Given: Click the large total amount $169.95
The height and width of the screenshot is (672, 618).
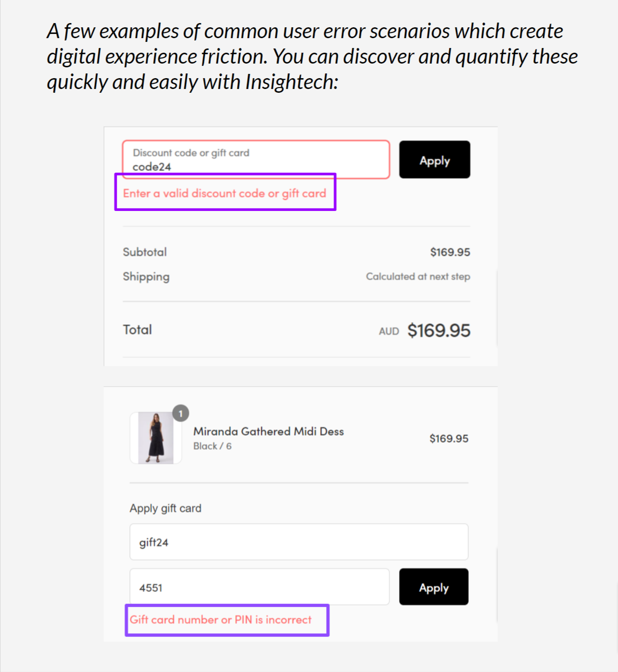Looking at the screenshot, I should click(439, 331).
